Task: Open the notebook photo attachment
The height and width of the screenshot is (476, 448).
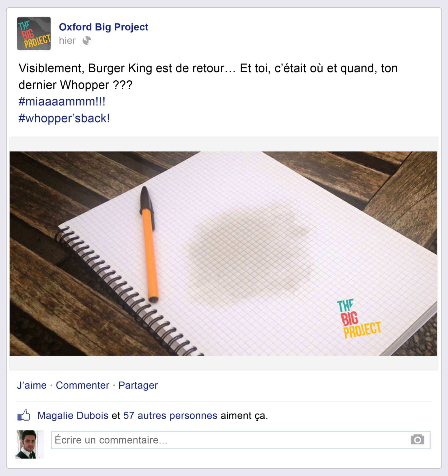Action: 223,253
